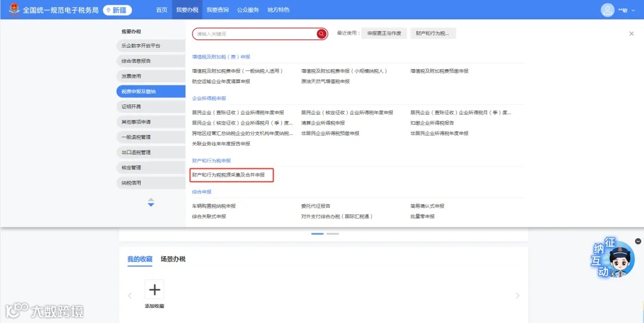The width and height of the screenshot is (644, 323).
Task: Open 增值税及附加税费预缴申报 link
Action: click(x=439, y=71)
